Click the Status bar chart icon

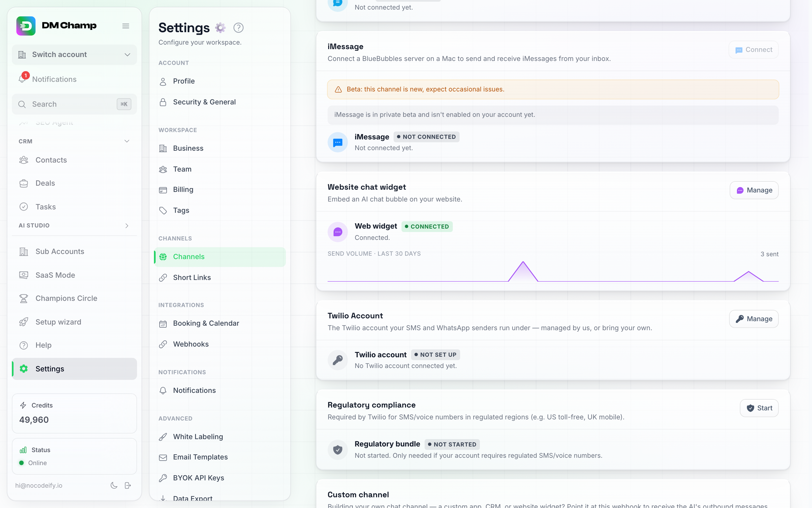(23, 450)
